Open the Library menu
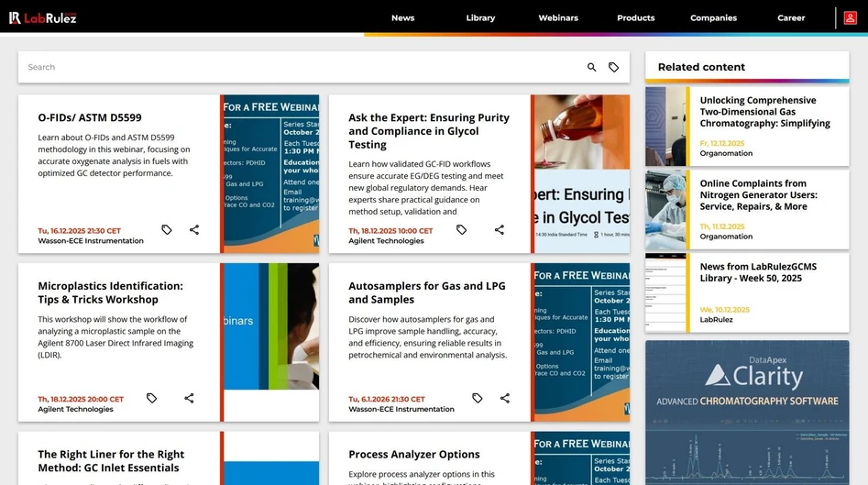868x485 pixels. click(480, 17)
